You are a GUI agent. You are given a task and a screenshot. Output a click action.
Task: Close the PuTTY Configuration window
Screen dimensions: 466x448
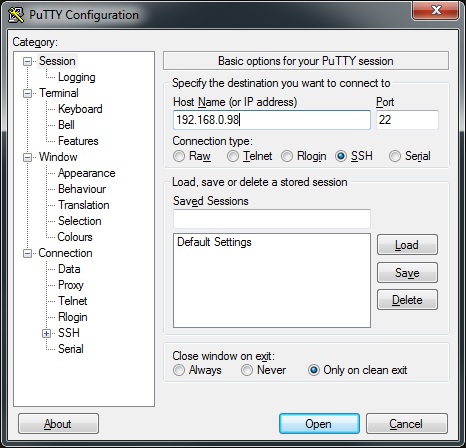click(x=435, y=10)
